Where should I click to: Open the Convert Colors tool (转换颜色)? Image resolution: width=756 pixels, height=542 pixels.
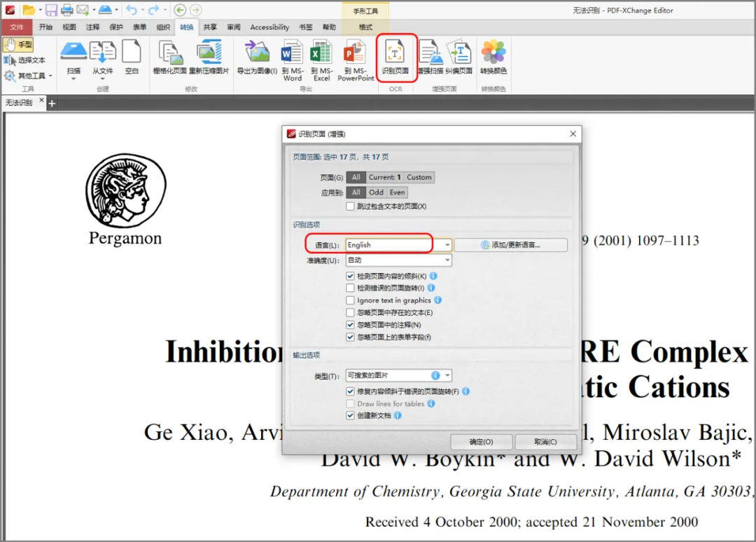(493, 57)
